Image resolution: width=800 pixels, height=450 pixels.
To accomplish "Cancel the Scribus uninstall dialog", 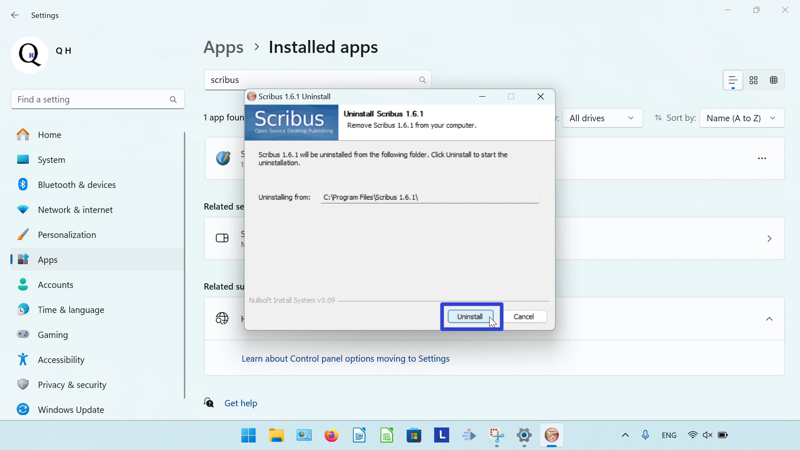I will pos(523,316).
